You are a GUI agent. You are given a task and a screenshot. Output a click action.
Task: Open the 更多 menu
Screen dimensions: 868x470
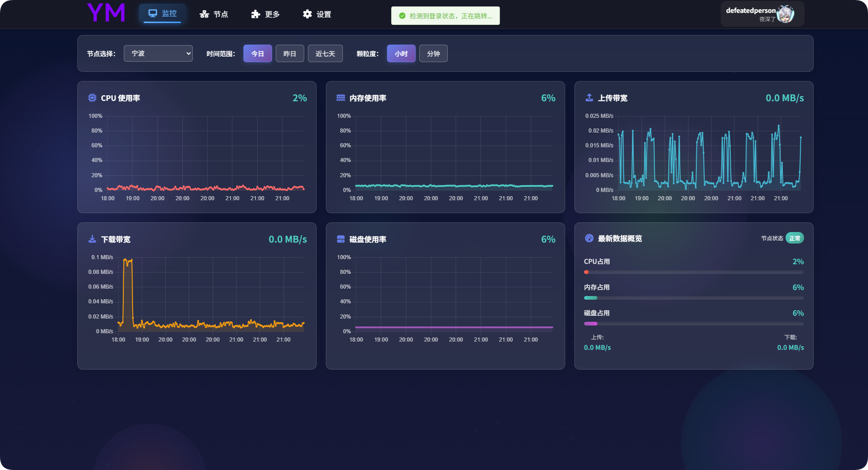[x=266, y=14]
